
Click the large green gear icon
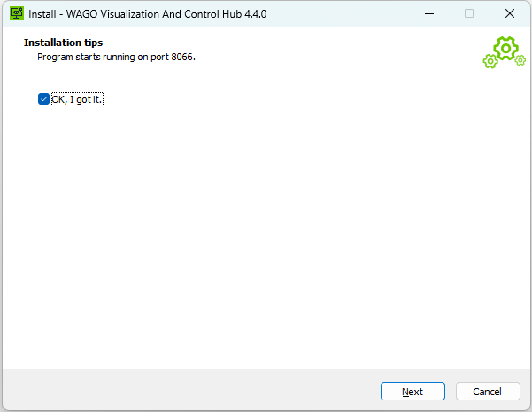point(505,48)
